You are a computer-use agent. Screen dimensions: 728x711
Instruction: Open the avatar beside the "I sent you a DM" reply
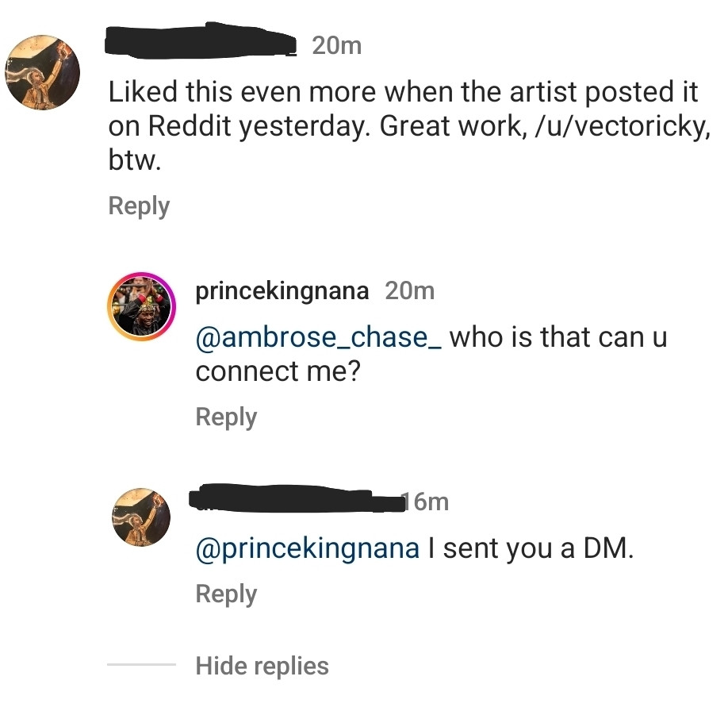pyautogui.click(x=142, y=518)
